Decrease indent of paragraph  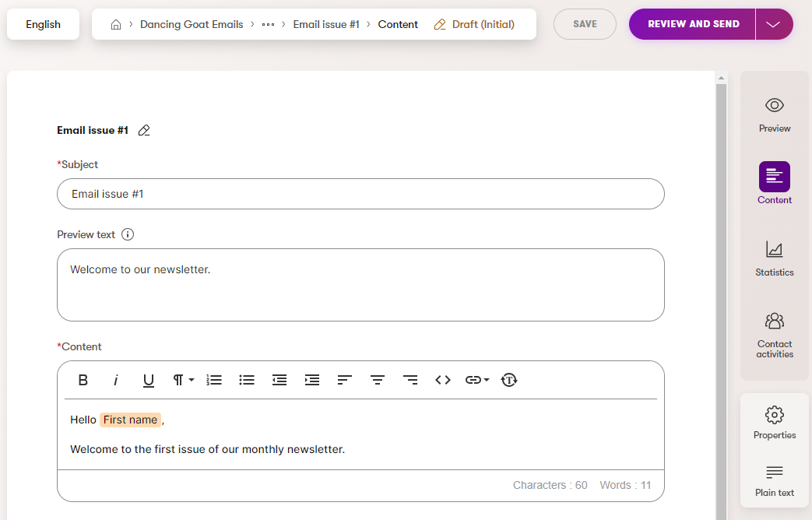pyautogui.click(x=279, y=380)
